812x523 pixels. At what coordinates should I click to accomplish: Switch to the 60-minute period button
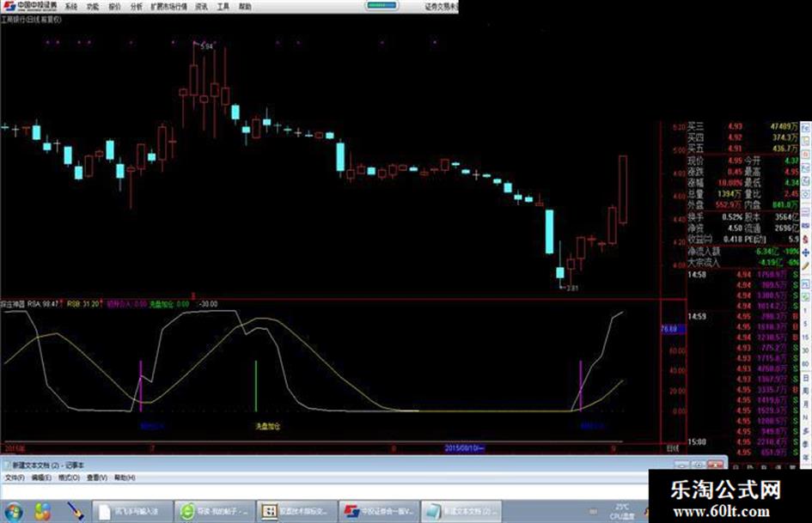coord(805,363)
